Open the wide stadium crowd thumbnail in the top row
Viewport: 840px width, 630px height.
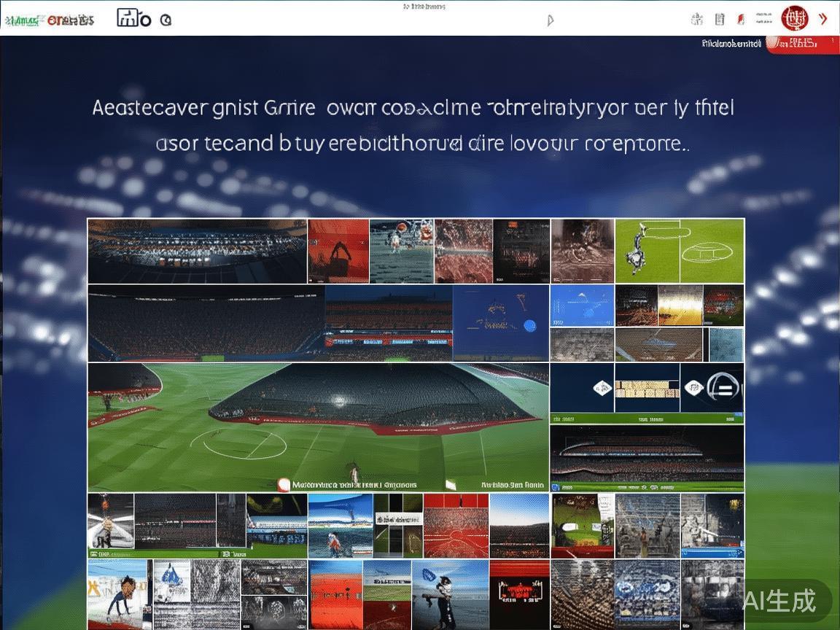197,251
